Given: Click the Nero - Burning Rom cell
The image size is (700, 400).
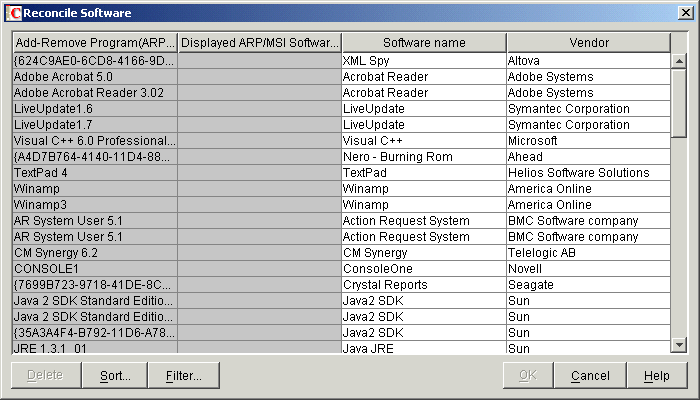Looking at the screenshot, I should click(424, 157).
